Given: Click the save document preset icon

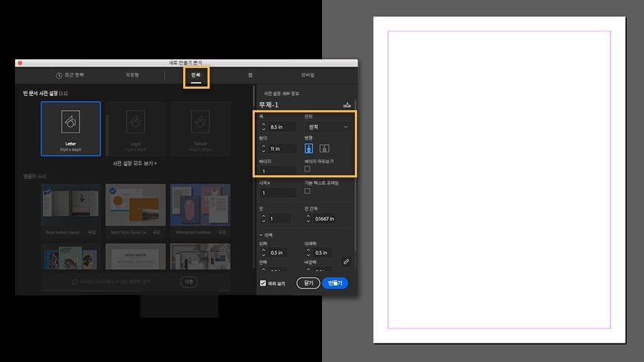Looking at the screenshot, I should click(347, 105).
